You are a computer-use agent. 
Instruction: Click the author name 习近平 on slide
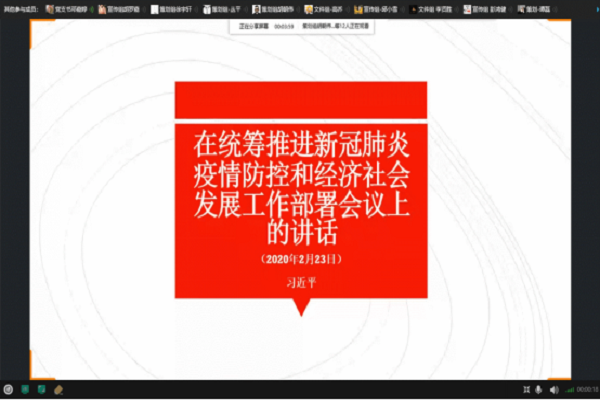[x=302, y=281]
